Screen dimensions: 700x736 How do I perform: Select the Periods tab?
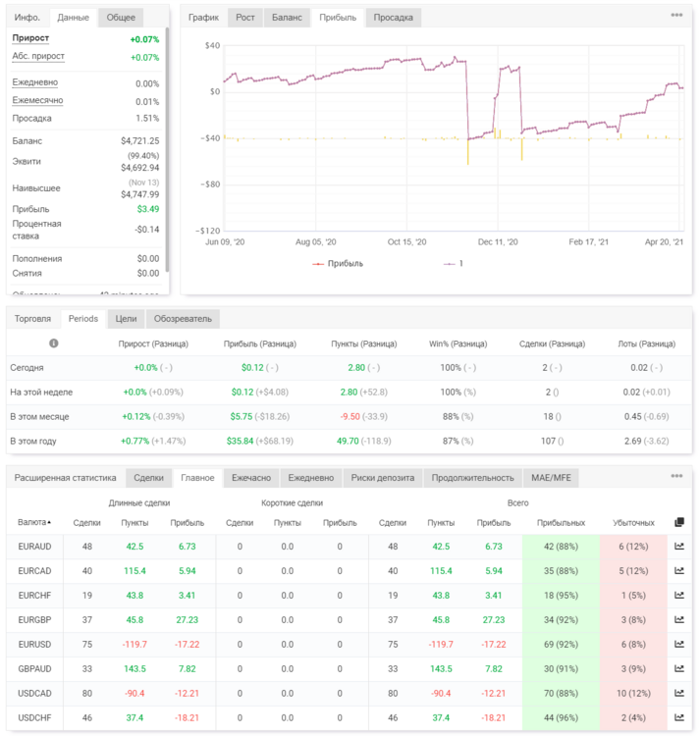pyautogui.click(x=83, y=319)
